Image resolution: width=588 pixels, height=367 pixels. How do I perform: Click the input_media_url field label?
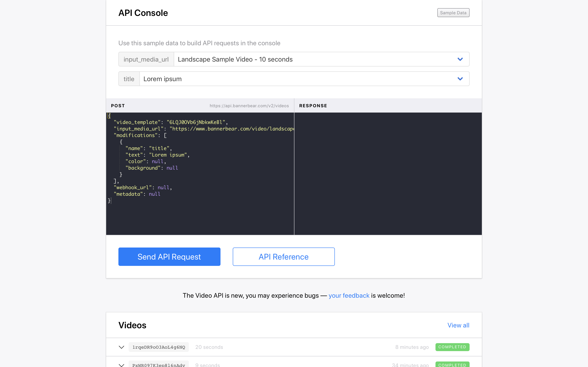click(x=146, y=59)
